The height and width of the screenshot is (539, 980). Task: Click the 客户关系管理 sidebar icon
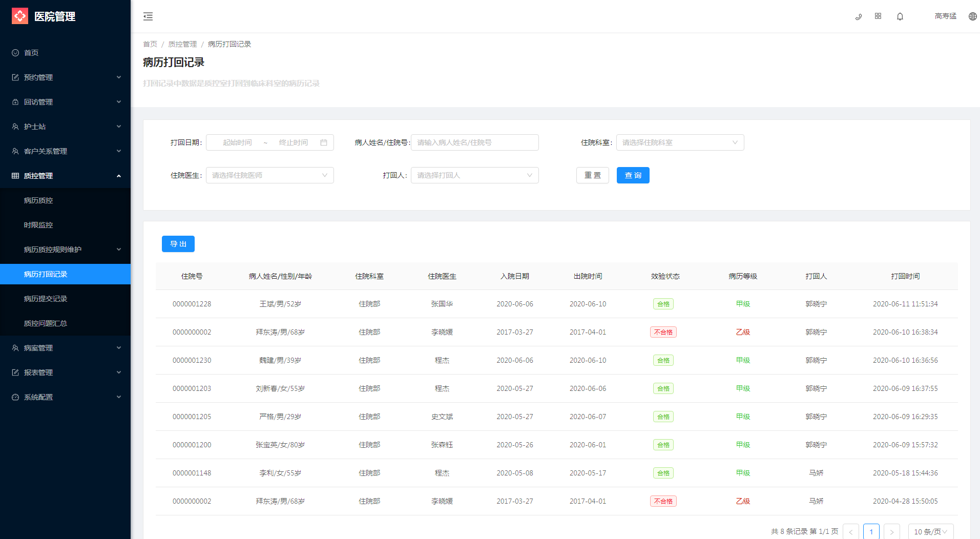(15, 151)
